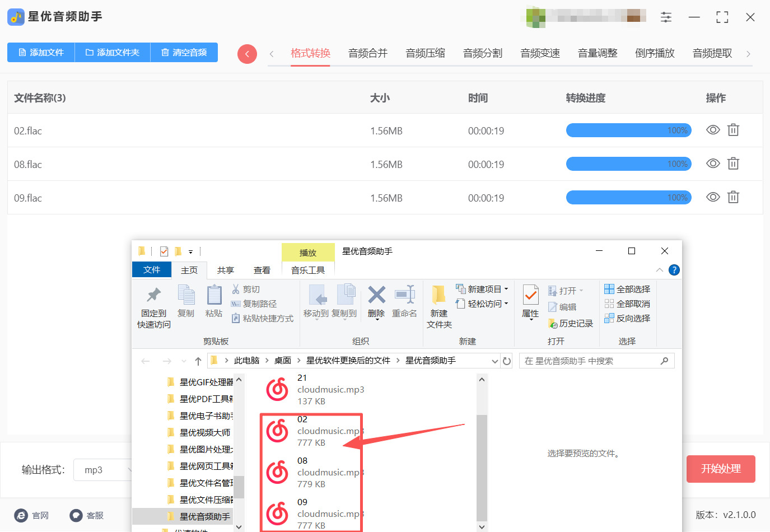Open the 新建项目 dropdown
Image resolution: width=770 pixels, height=532 pixels.
(x=482, y=289)
